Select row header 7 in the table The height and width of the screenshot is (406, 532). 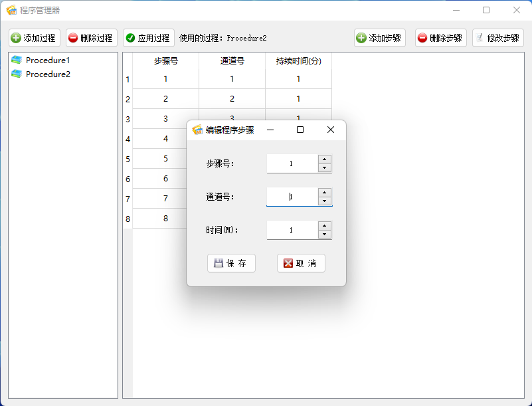pos(128,199)
